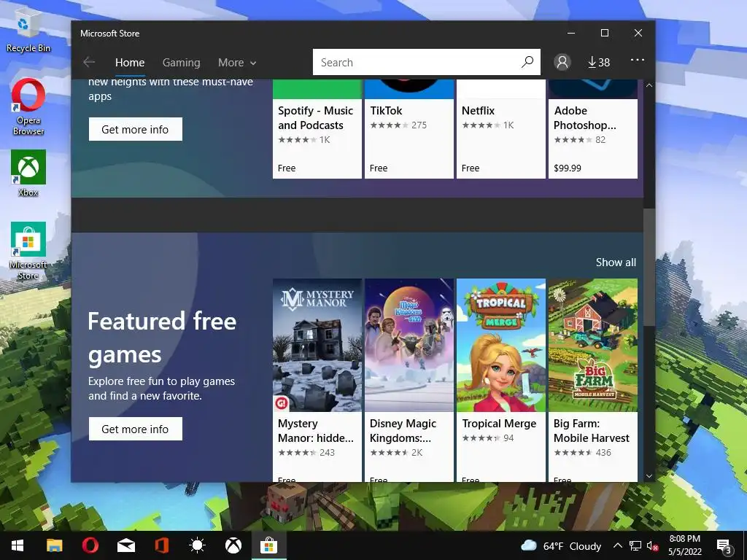Open Recycle Bin desktop icon
The image size is (747, 560).
click(x=28, y=29)
